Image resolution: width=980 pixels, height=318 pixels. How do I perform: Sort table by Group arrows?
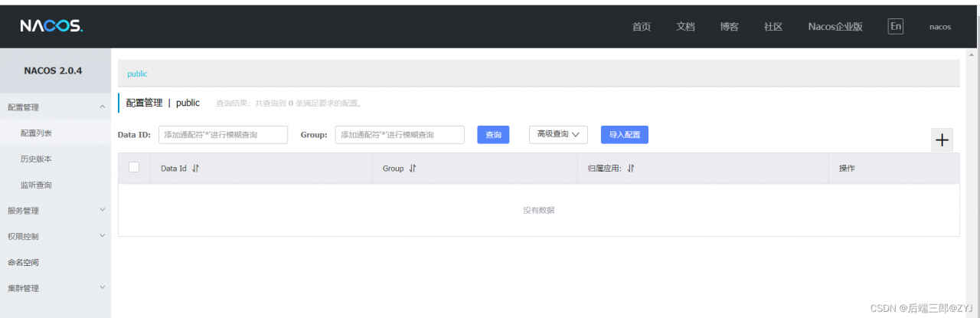(x=413, y=169)
